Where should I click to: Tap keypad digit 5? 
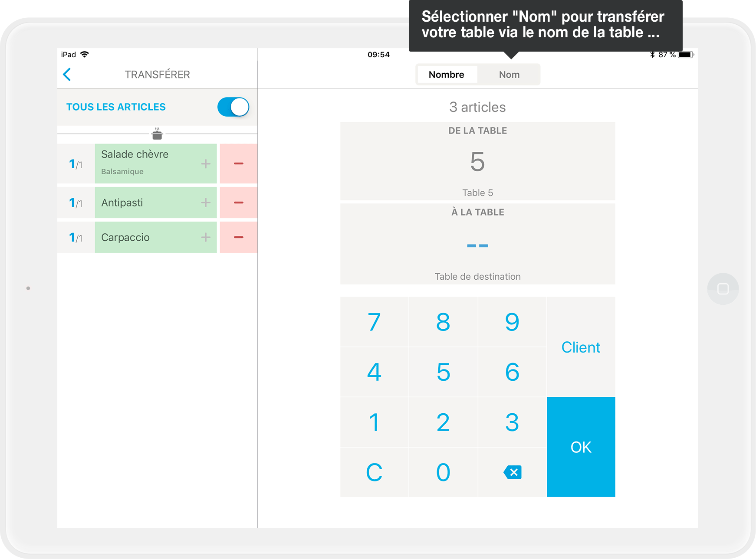coord(443,372)
